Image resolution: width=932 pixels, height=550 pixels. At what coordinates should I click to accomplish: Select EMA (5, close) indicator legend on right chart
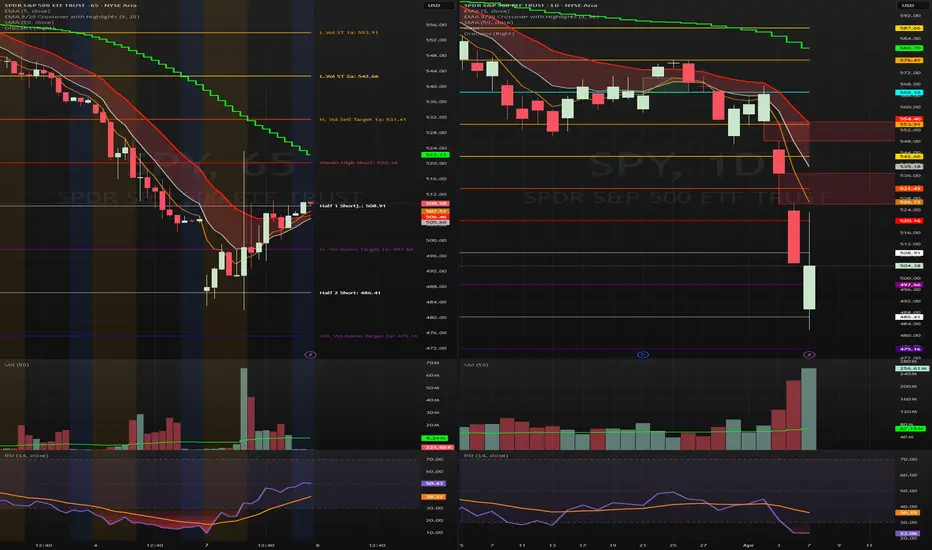(487, 11)
